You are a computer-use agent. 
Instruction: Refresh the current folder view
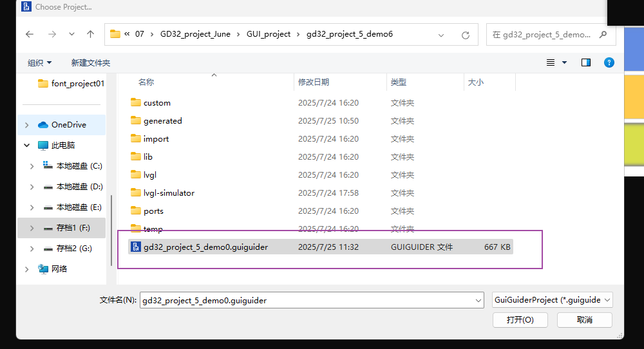click(x=466, y=35)
